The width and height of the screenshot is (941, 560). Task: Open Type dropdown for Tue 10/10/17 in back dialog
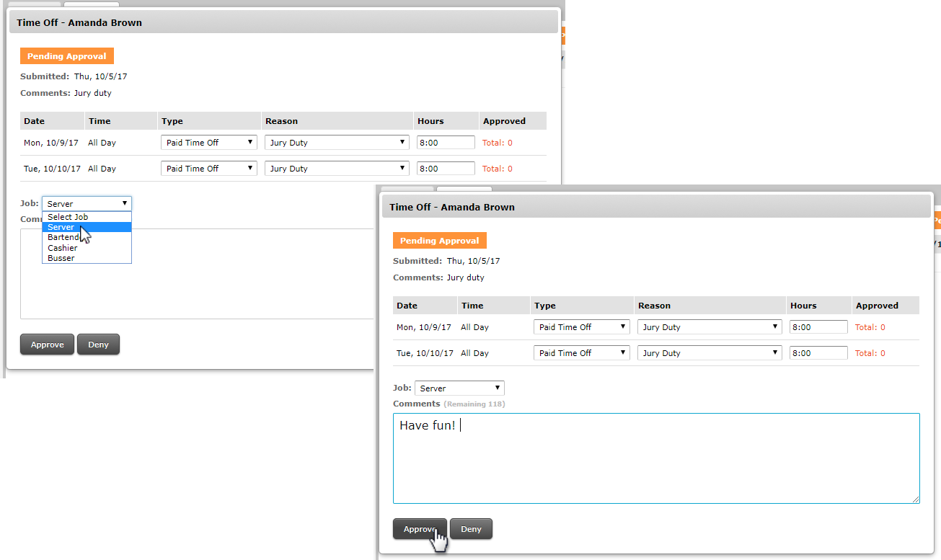coord(209,169)
